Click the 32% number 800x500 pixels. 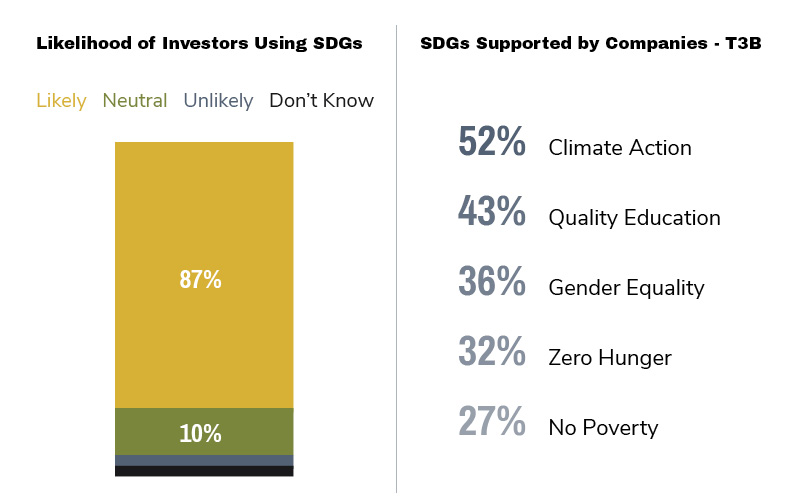492,353
